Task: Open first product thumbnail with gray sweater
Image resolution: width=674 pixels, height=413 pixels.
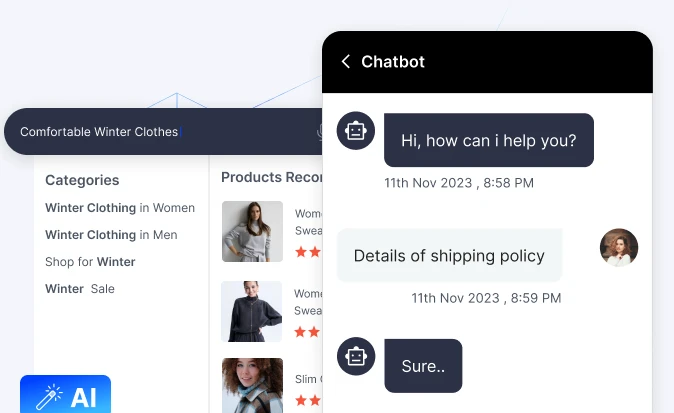Action: click(252, 231)
